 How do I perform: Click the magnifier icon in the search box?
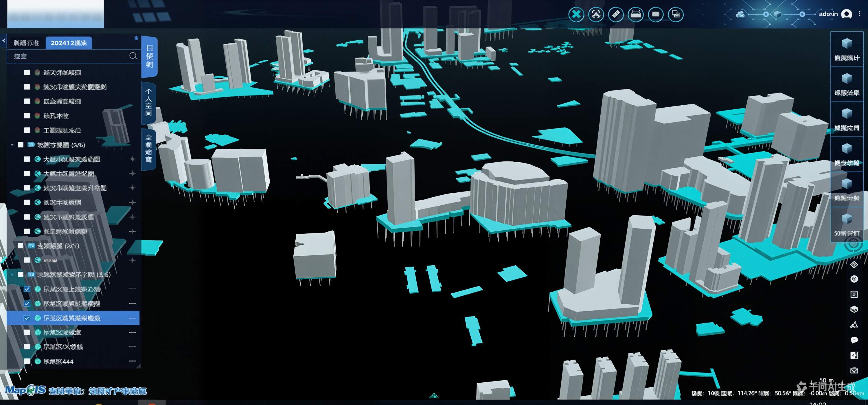pyautogui.click(x=133, y=56)
